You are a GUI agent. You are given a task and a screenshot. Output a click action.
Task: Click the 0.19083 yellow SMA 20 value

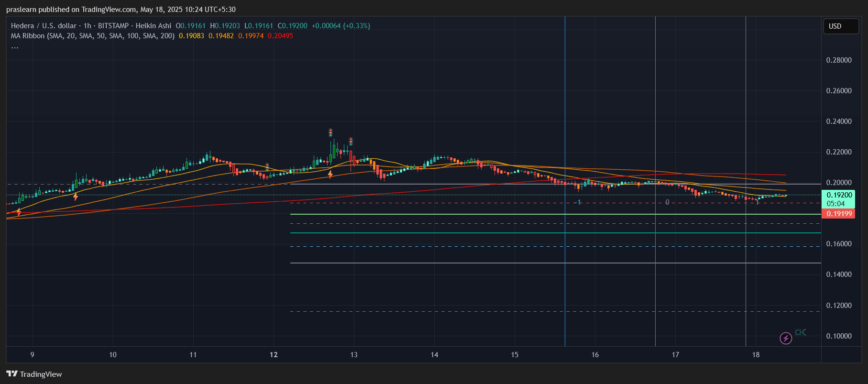point(191,36)
